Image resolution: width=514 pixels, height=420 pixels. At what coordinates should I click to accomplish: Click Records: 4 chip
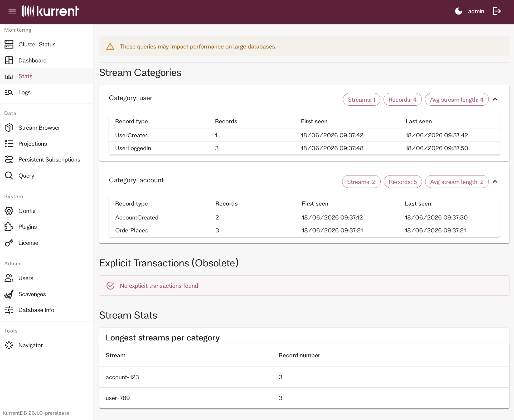click(403, 100)
